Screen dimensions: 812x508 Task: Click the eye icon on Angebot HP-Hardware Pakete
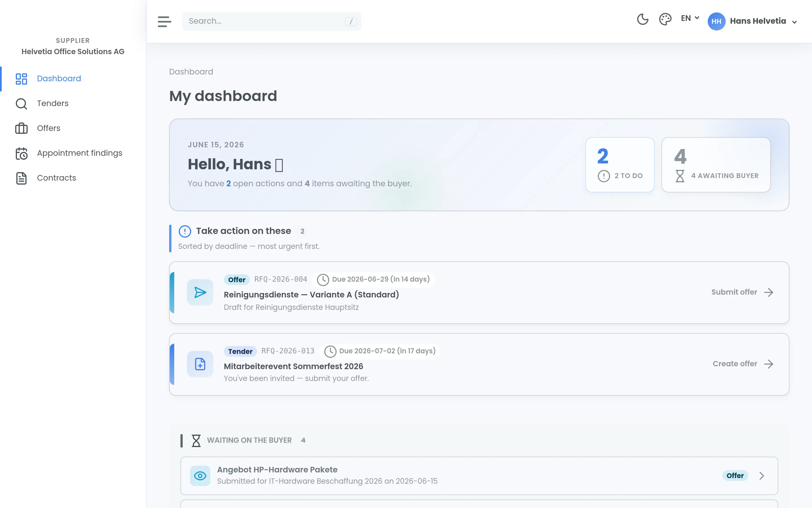200,476
